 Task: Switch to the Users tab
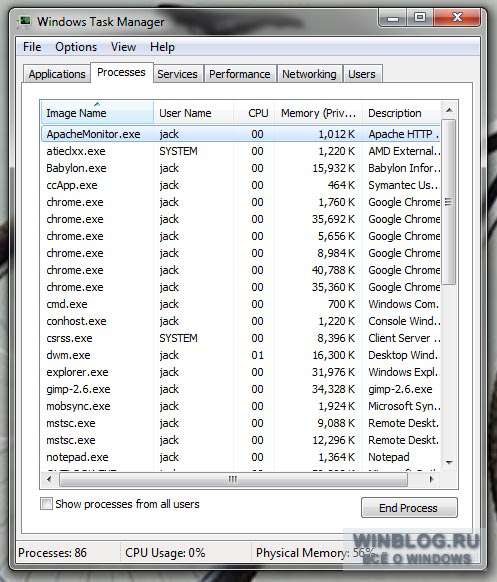tap(362, 74)
